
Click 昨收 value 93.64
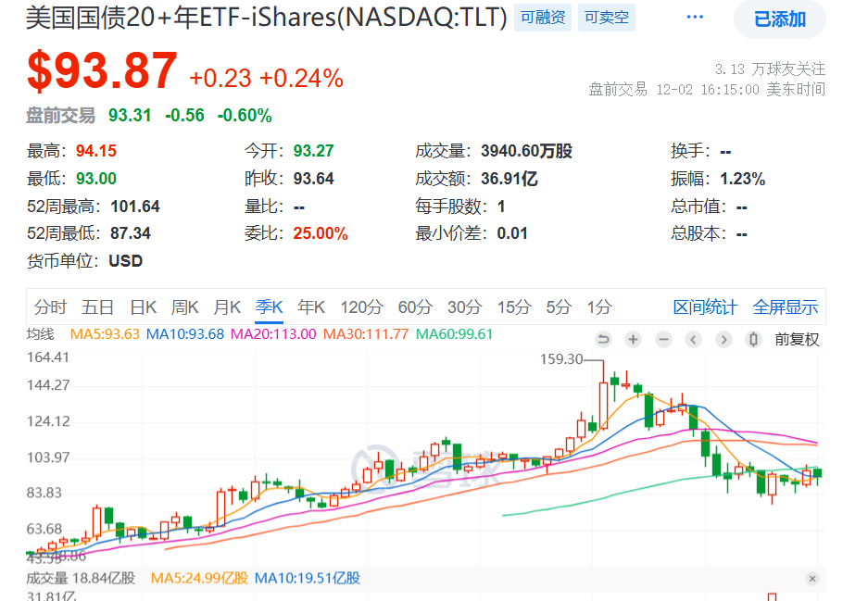click(313, 179)
